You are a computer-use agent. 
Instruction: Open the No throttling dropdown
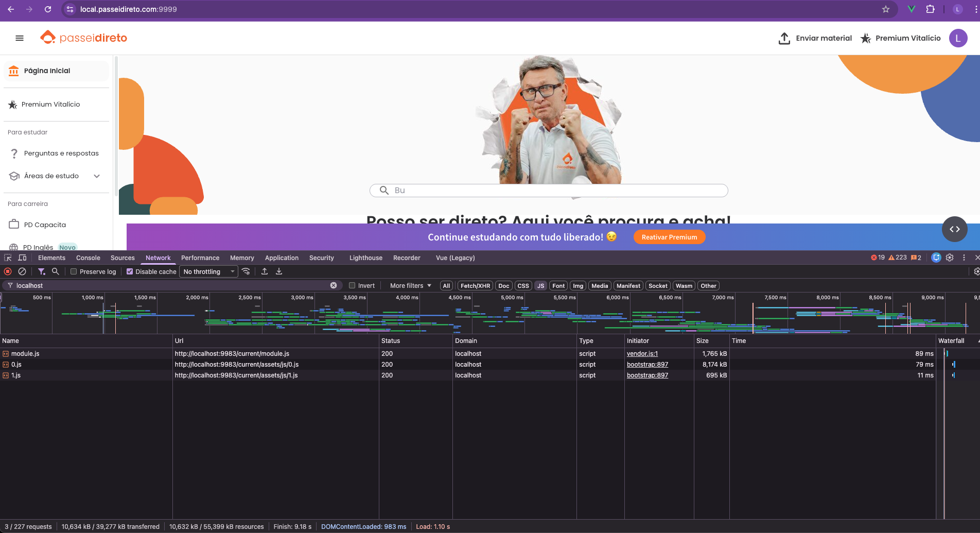coord(208,271)
